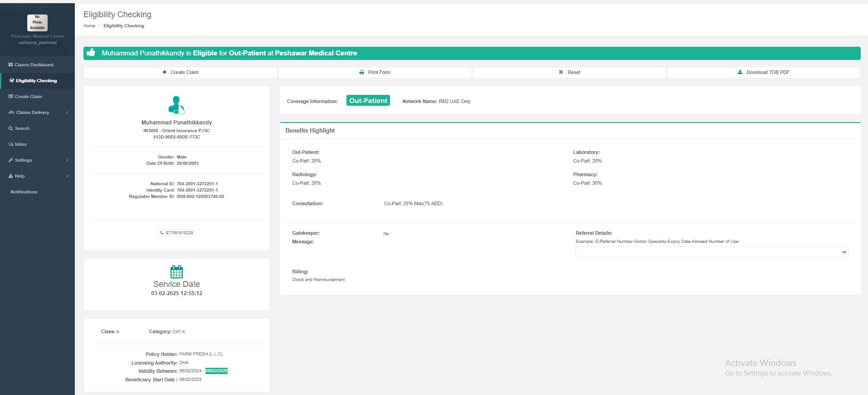Open Notifications in the sidebar
The height and width of the screenshot is (395, 868).
(24, 192)
